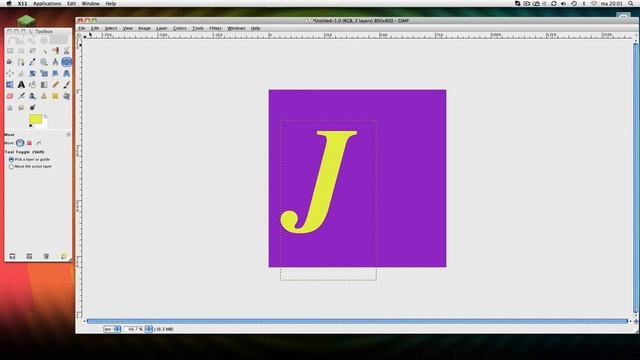Open the Windows menu in GIMP
Viewport: 640px width, 360px height.
pos(236,28)
